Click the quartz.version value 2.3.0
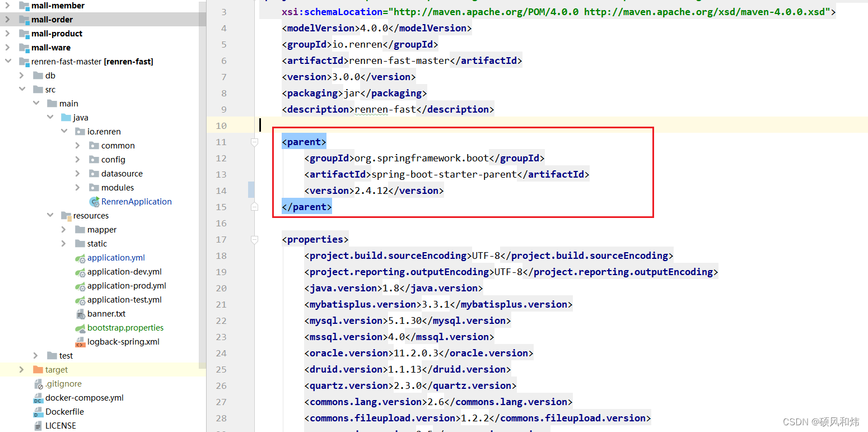868x432 pixels. click(408, 385)
